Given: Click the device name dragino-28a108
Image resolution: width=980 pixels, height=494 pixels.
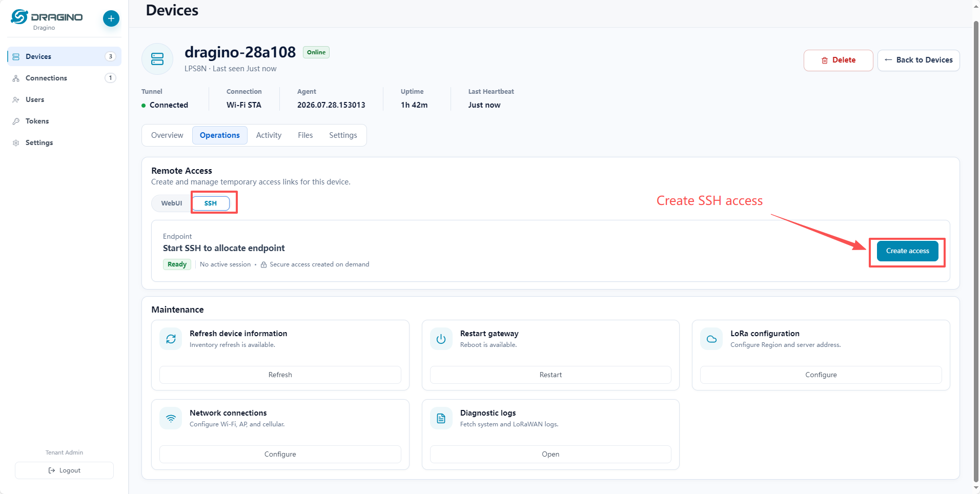Looking at the screenshot, I should coord(240,52).
